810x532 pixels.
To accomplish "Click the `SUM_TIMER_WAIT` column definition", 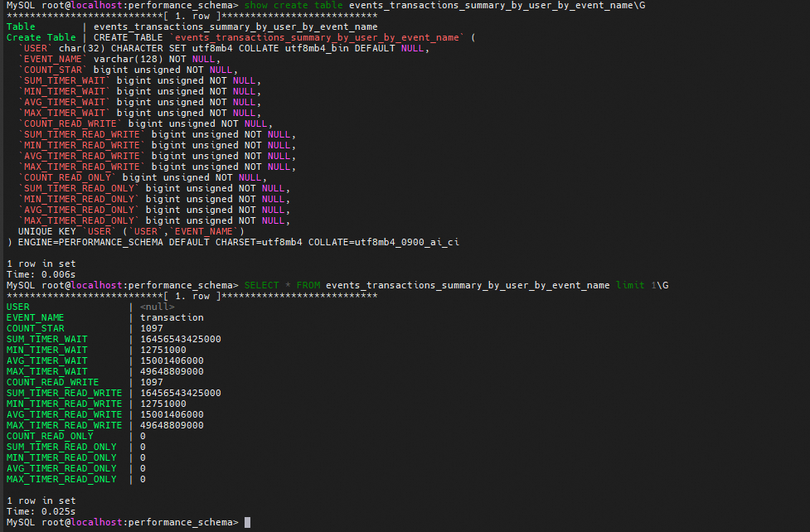I will 139,80.
